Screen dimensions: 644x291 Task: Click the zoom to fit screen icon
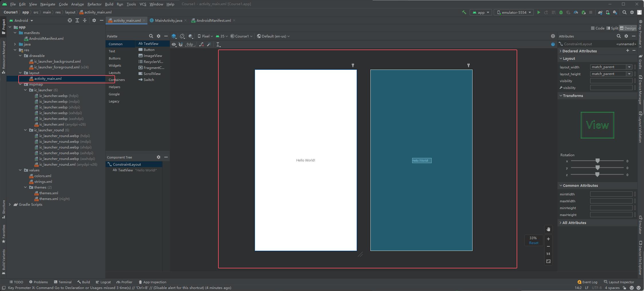click(x=548, y=261)
